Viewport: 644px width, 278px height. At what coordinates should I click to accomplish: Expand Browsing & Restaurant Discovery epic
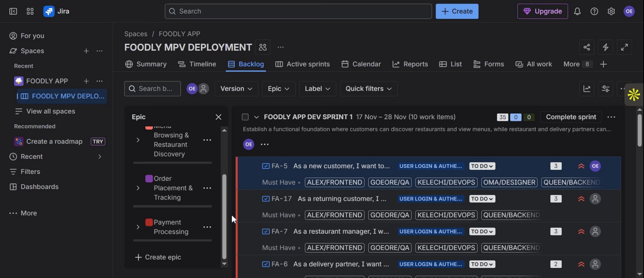[x=138, y=140]
